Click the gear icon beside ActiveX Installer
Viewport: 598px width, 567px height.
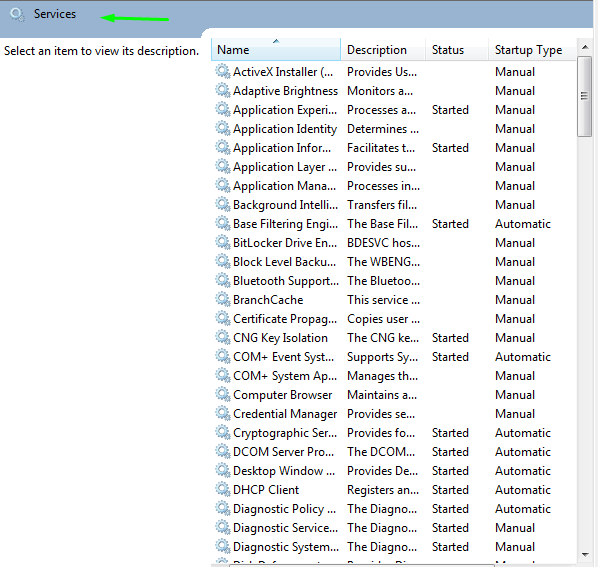(223, 71)
